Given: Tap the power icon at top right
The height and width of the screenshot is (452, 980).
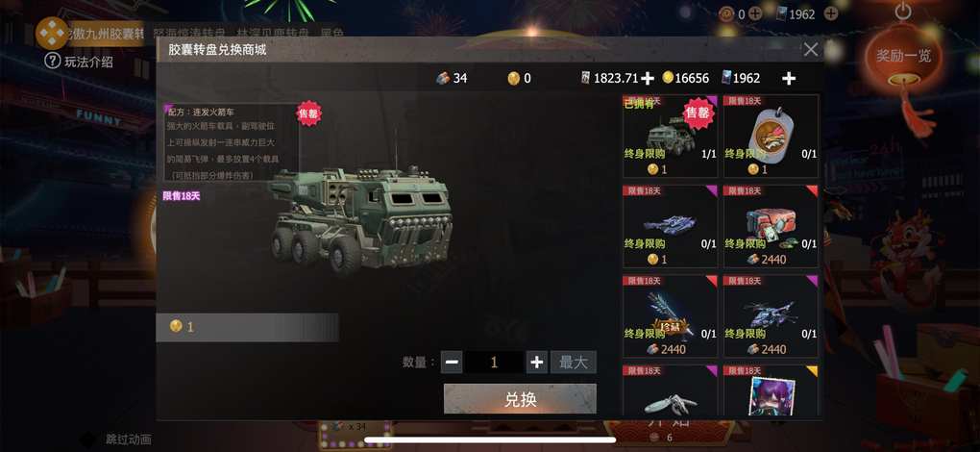Looking at the screenshot, I should pos(902,12).
